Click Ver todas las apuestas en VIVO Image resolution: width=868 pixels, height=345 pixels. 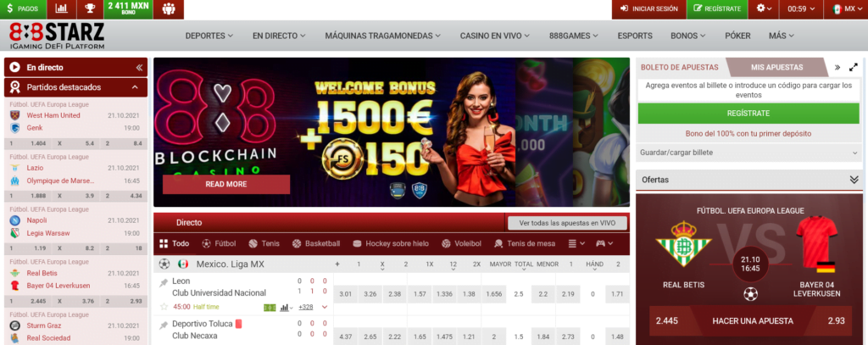pos(567,223)
